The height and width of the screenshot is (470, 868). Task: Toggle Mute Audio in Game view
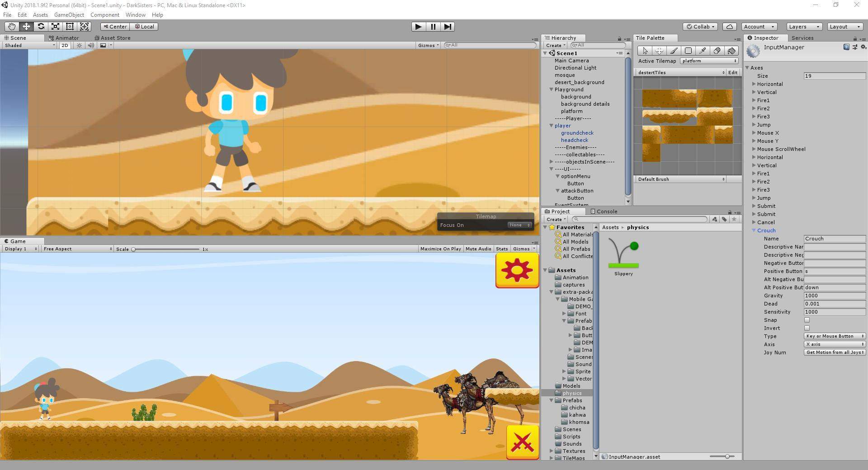(x=478, y=249)
